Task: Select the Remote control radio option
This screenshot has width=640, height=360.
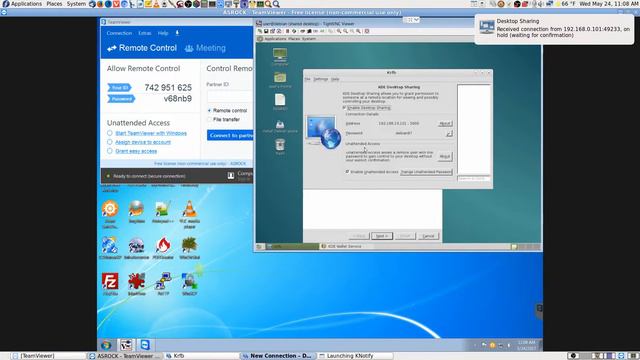Action: (227, 111)
